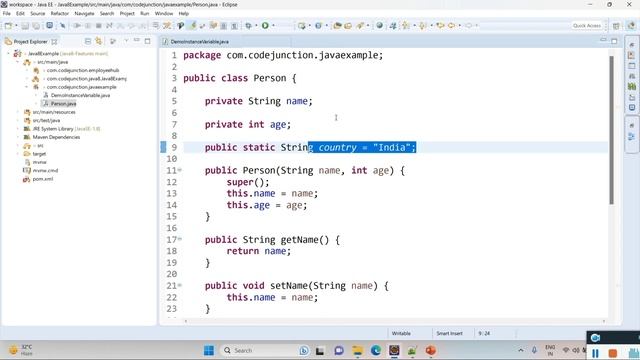Click 'Smart Insert' in status bar

pyautogui.click(x=449, y=333)
